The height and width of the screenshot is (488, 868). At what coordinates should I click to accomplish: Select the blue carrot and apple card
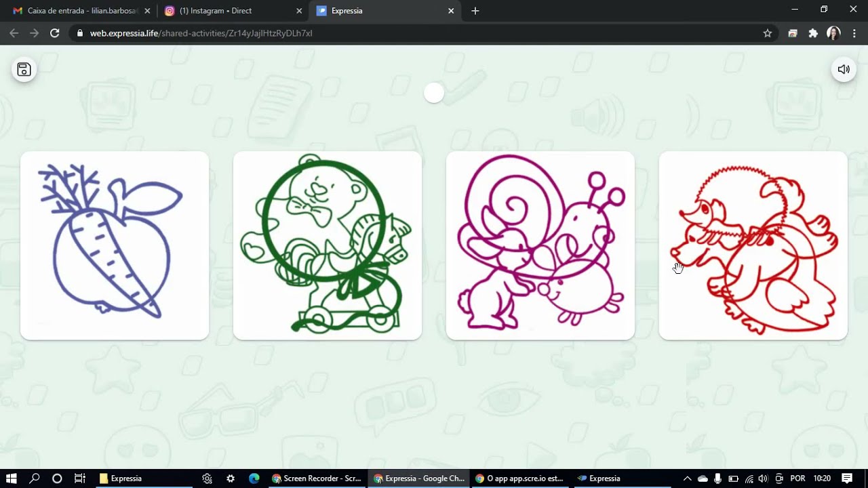115,245
